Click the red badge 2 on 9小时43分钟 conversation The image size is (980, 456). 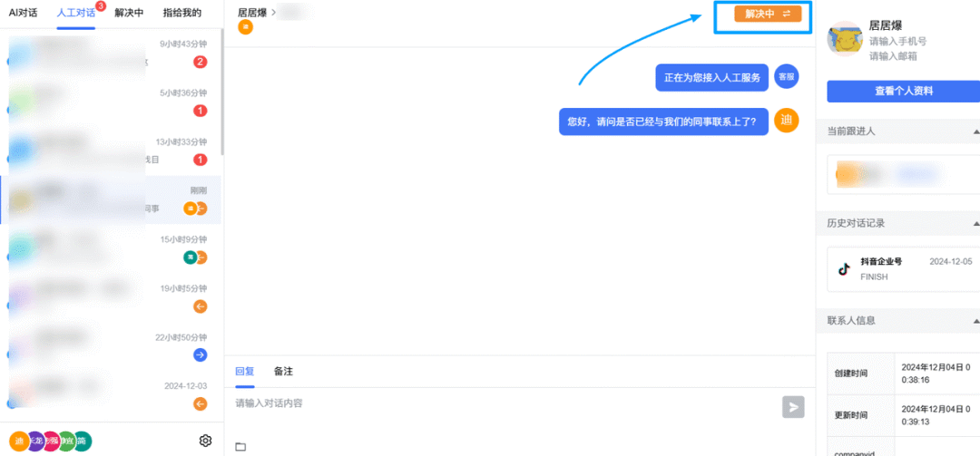point(200,62)
